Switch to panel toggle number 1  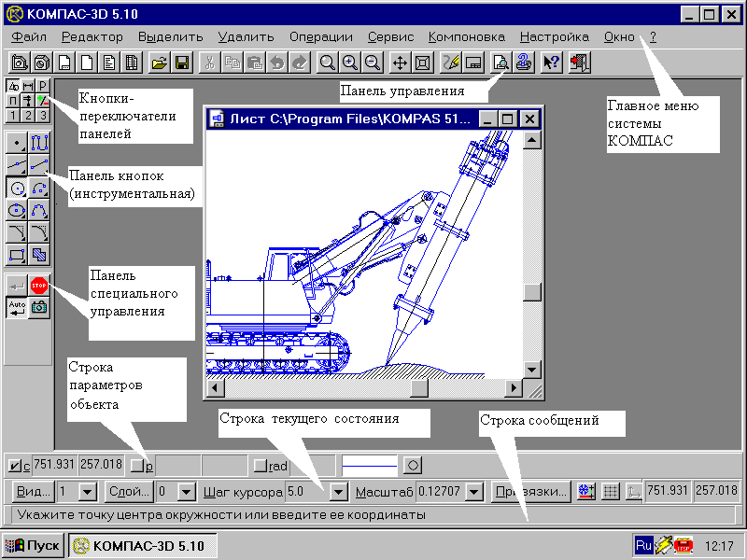point(13,115)
